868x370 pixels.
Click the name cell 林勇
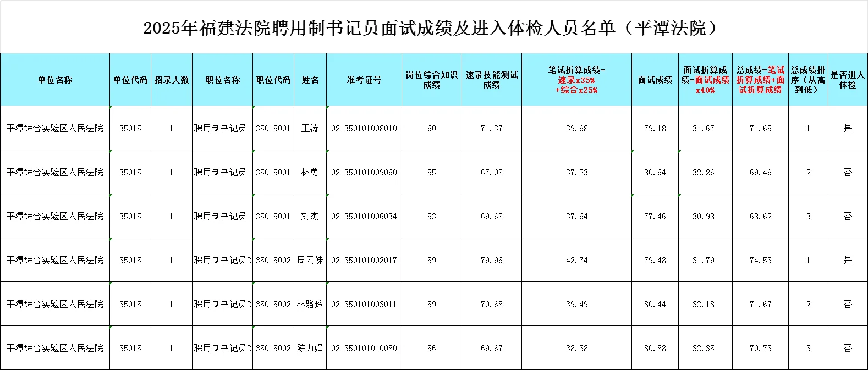(310, 172)
